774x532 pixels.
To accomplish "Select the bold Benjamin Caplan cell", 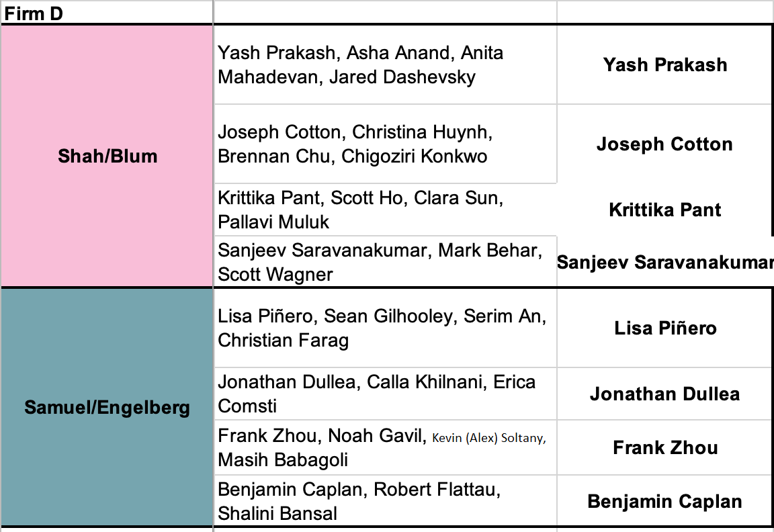I will click(x=664, y=501).
